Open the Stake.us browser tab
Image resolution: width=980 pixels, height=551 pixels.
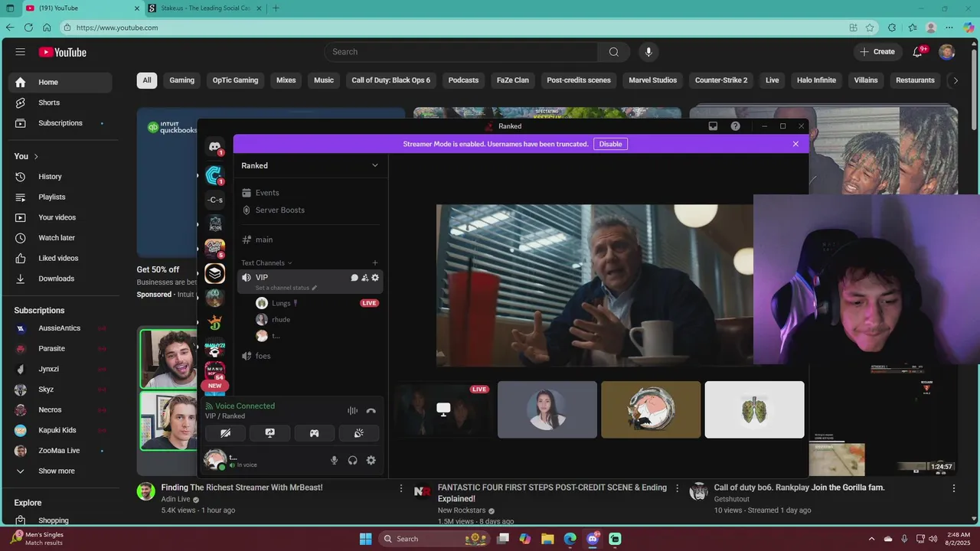coord(205,8)
